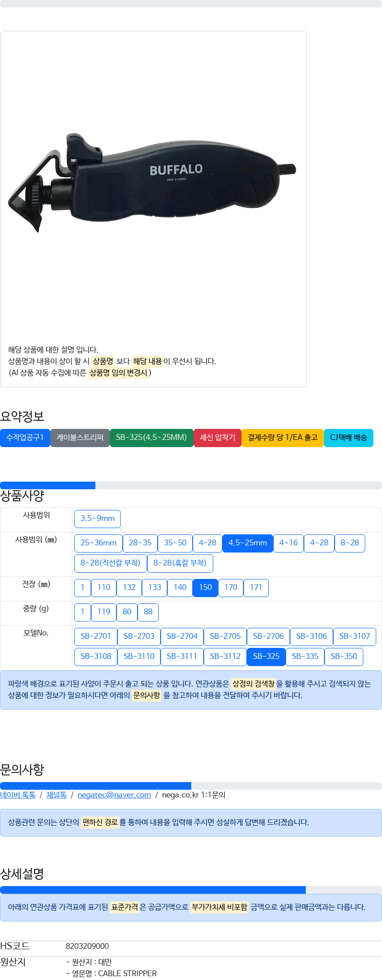Select model SB-3111
The width and height of the screenshot is (382, 980).
(182, 657)
